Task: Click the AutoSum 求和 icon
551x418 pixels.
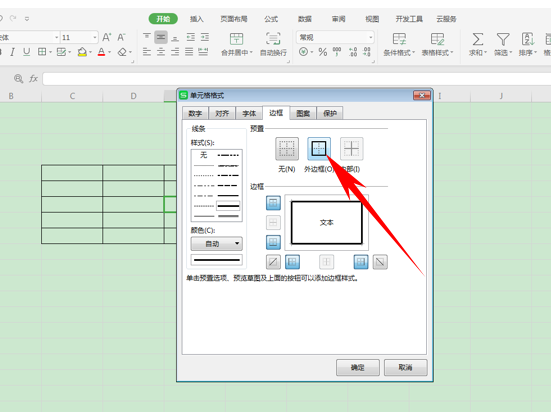Action: click(478, 39)
